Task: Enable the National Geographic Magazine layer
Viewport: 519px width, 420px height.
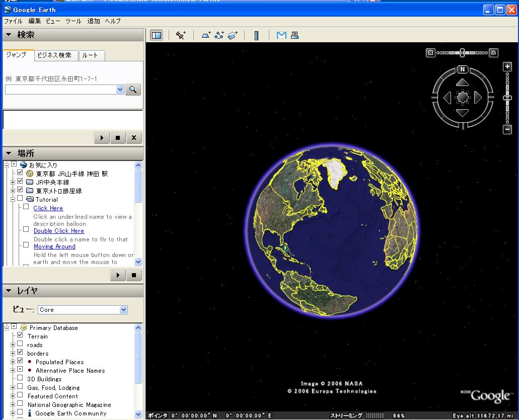Action: tap(20, 403)
